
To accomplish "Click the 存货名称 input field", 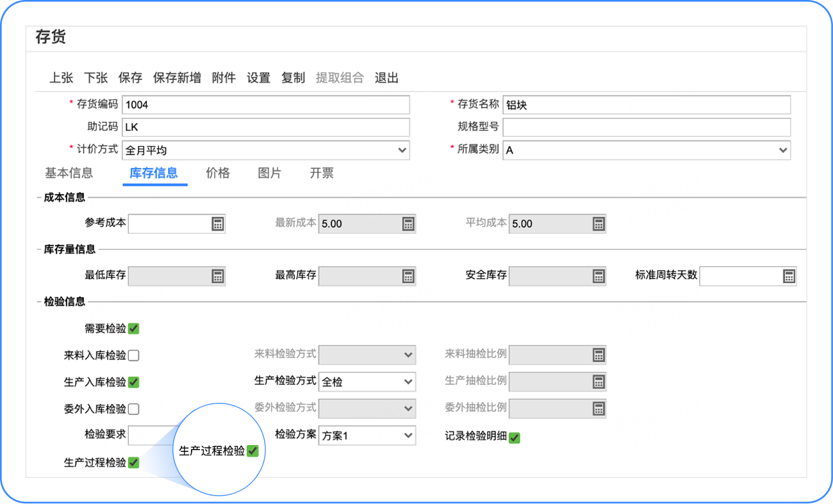I will click(646, 105).
